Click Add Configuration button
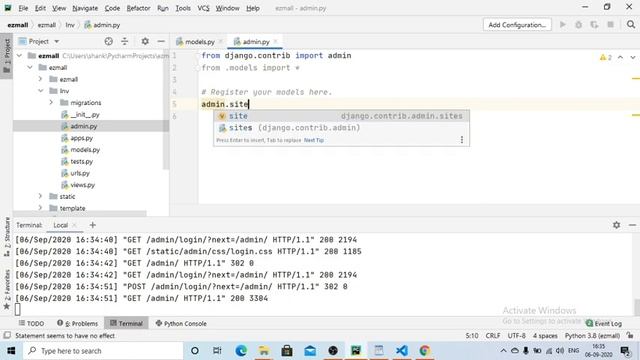The height and width of the screenshot is (360, 640). click(x=517, y=25)
